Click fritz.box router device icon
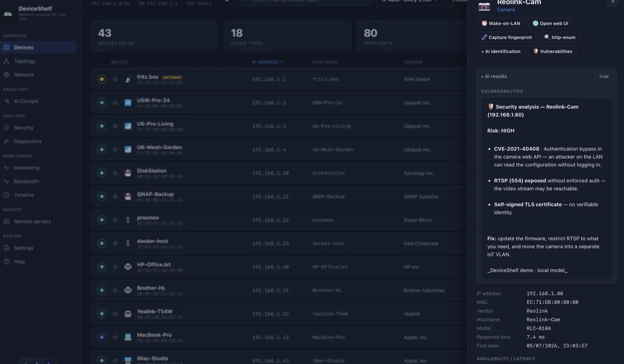This screenshot has width=624, height=364. [x=128, y=80]
